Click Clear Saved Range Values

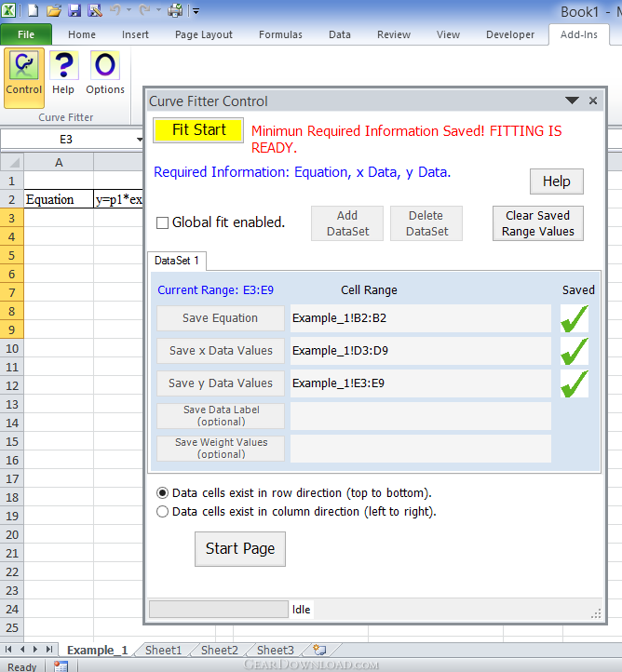point(538,223)
